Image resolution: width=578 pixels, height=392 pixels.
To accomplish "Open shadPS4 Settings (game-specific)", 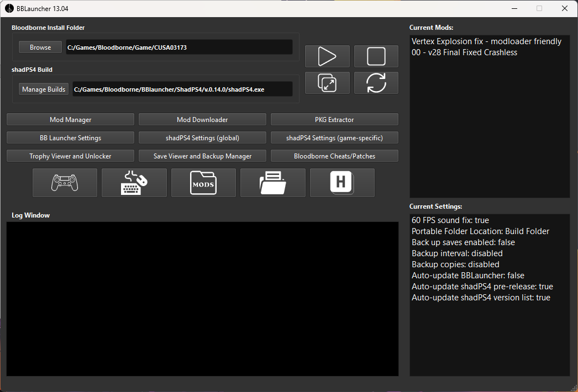I will (334, 138).
